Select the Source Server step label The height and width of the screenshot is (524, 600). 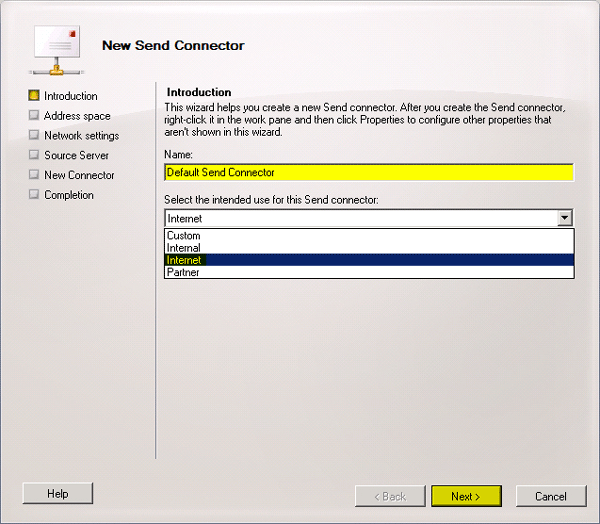coord(77,155)
